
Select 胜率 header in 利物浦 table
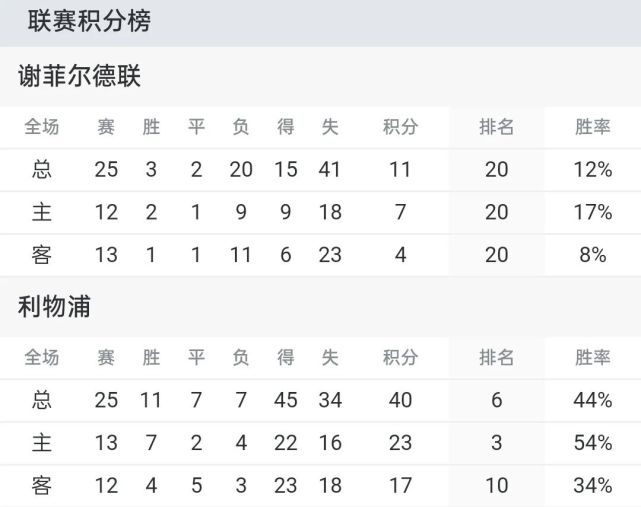click(x=593, y=357)
